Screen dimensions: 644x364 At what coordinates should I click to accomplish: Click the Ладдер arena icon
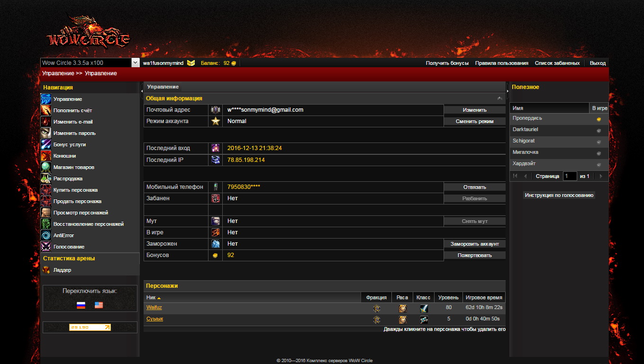pos(46,270)
